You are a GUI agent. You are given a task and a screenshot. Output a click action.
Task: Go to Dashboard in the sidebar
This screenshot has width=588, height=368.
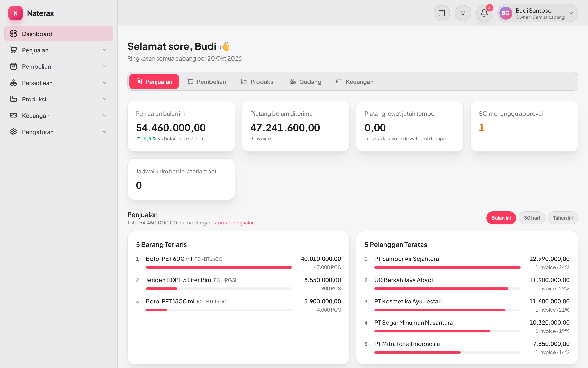59,34
